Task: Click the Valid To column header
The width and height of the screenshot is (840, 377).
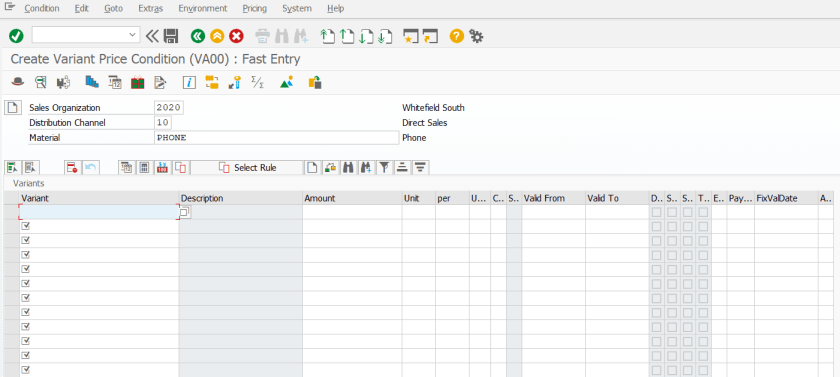Action: (617, 198)
